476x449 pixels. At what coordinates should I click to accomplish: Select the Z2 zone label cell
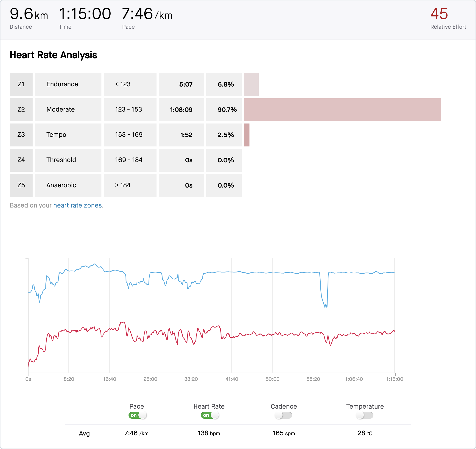[21, 109]
